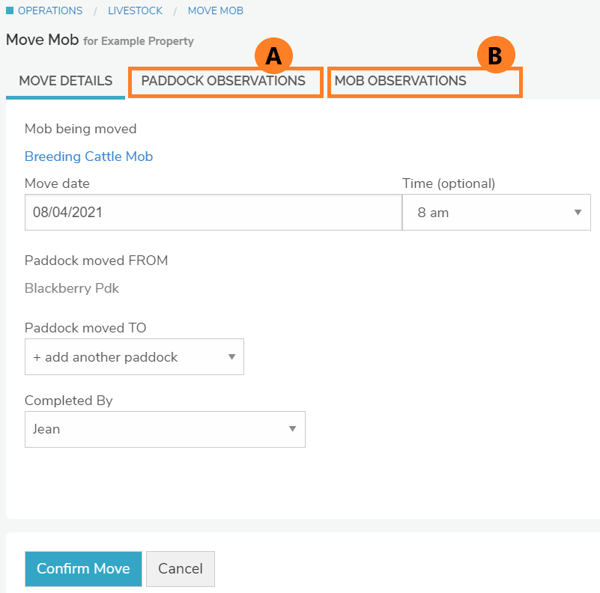
Task: Navigate to the LIVESTOCK breadcrumb
Action: 135,11
